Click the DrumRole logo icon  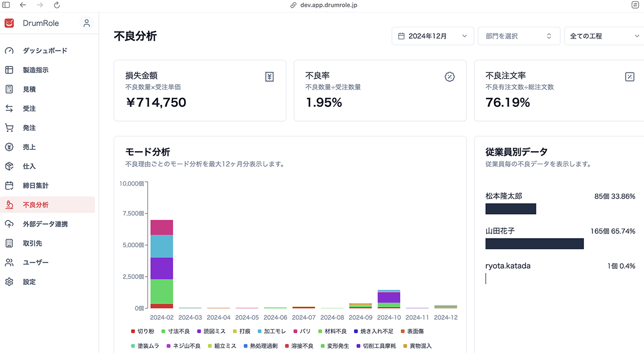[9, 23]
